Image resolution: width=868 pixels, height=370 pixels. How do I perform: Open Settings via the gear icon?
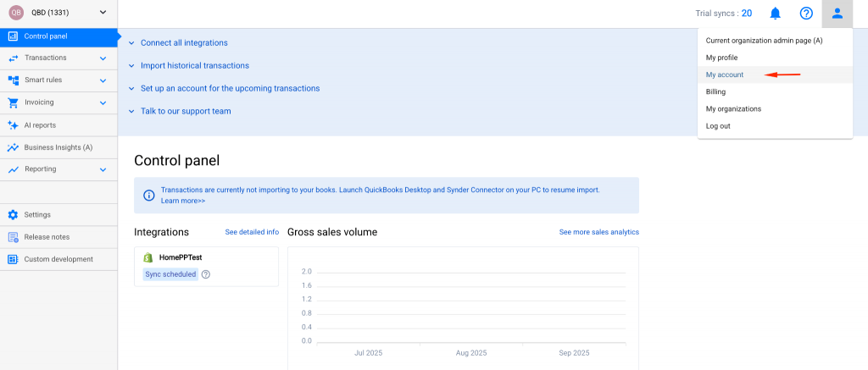click(14, 214)
